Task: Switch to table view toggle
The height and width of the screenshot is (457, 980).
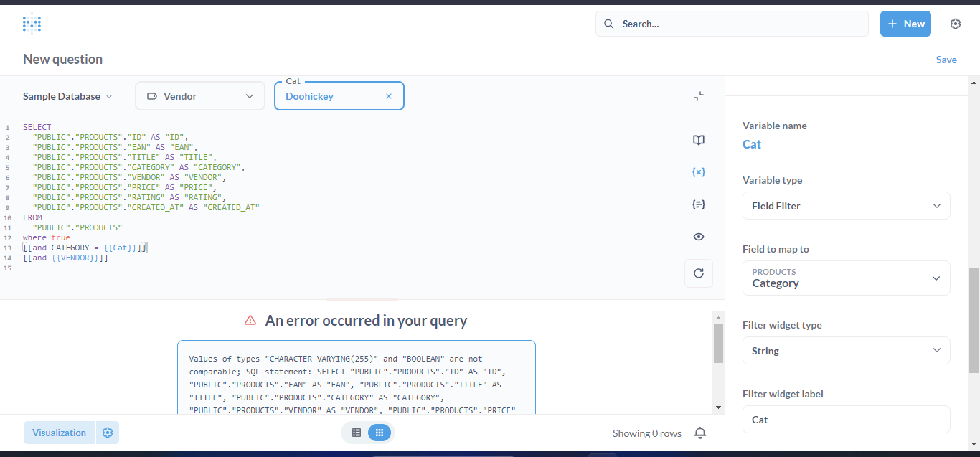Action: (357, 433)
